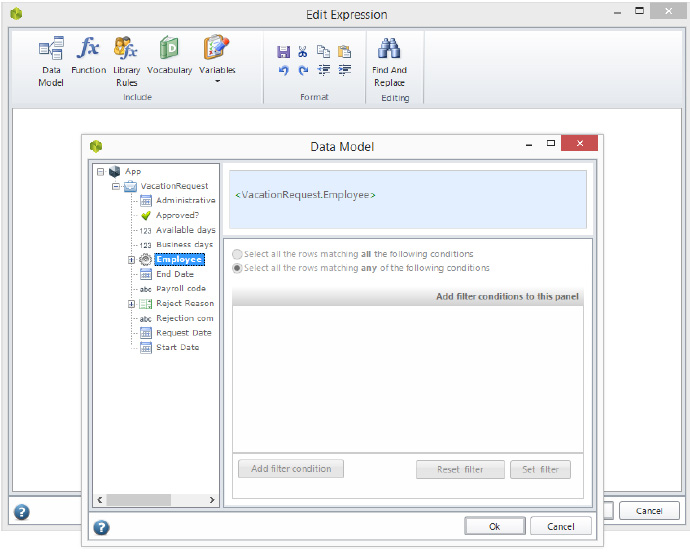Select the App tree node

[133, 171]
